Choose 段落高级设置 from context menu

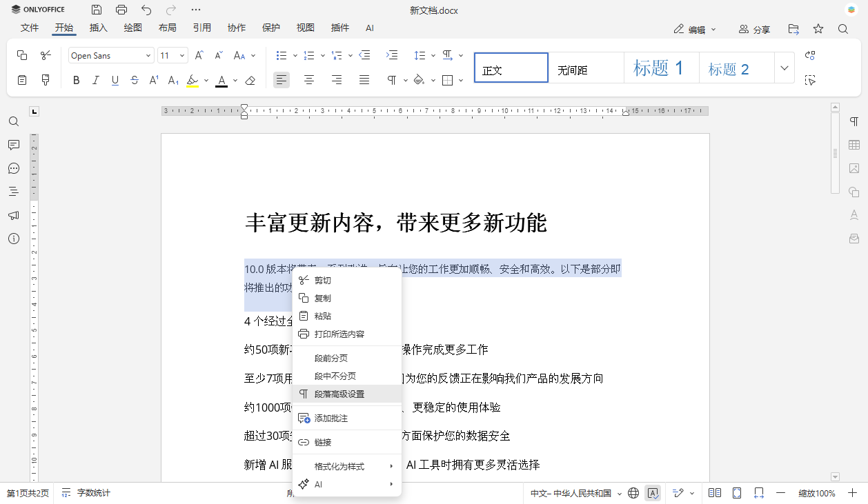click(x=347, y=394)
